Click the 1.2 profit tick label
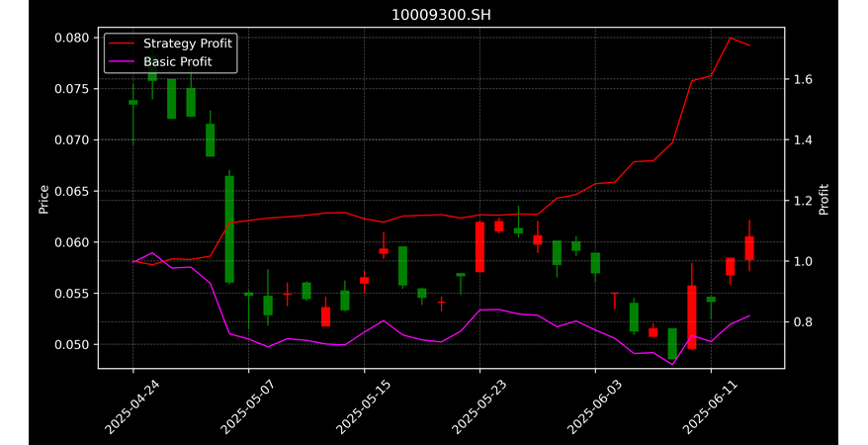Image resolution: width=868 pixels, height=445 pixels. pyautogui.click(x=802, y=201)
